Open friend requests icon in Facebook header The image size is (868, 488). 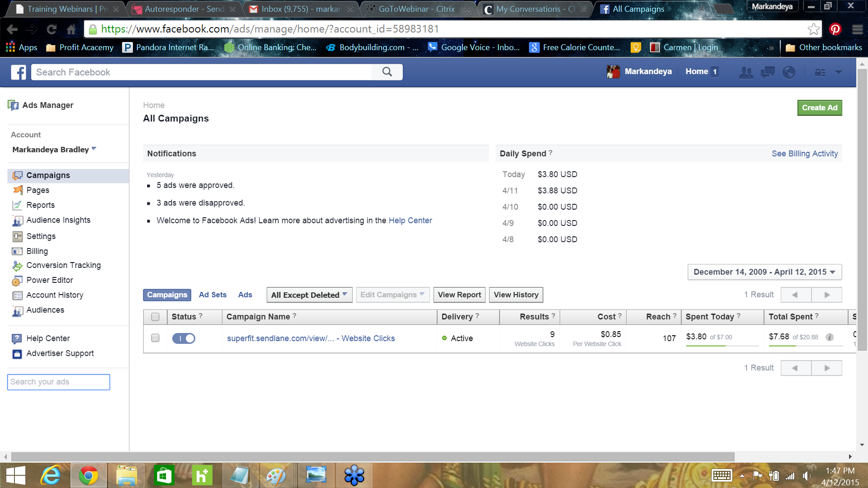tap(746, 72)
